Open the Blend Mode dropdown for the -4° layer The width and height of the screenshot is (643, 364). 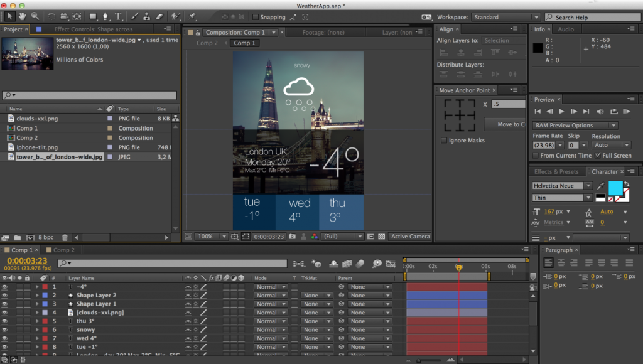[269, 286]
